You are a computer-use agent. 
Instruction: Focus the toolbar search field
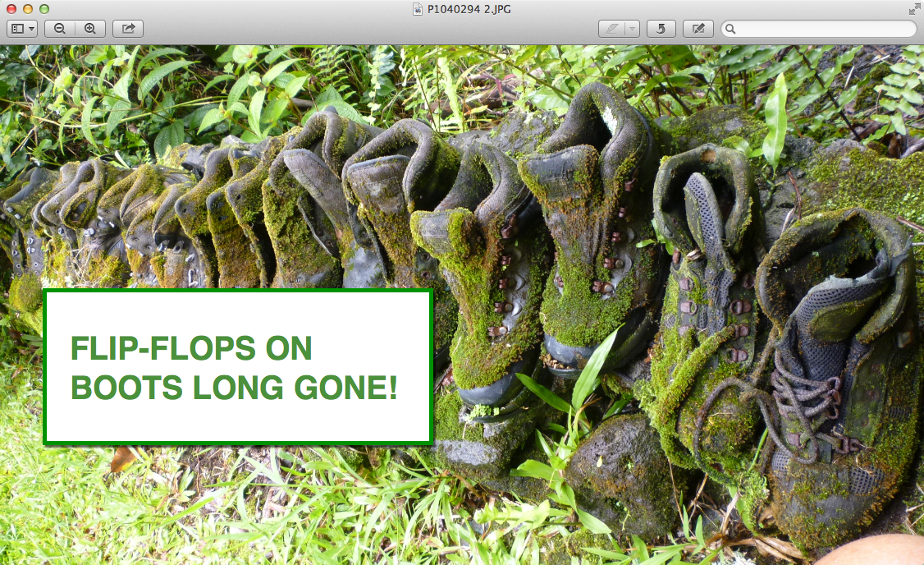pos(818,28)
